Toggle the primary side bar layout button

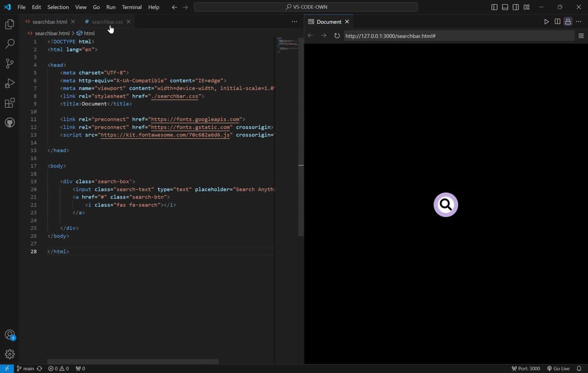(494, 7)
